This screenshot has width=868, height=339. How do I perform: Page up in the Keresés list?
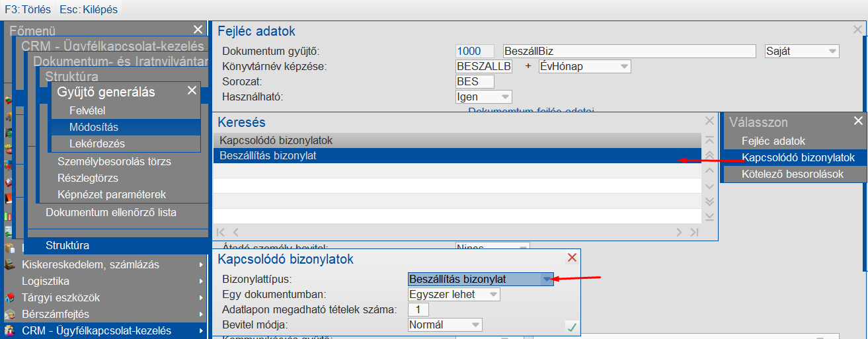click(x=709, y=155)
